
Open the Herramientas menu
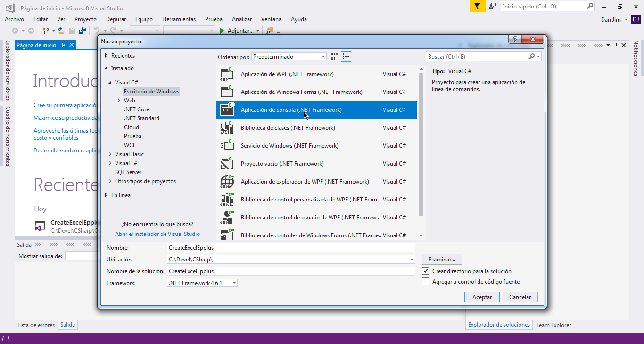[179, 19]
